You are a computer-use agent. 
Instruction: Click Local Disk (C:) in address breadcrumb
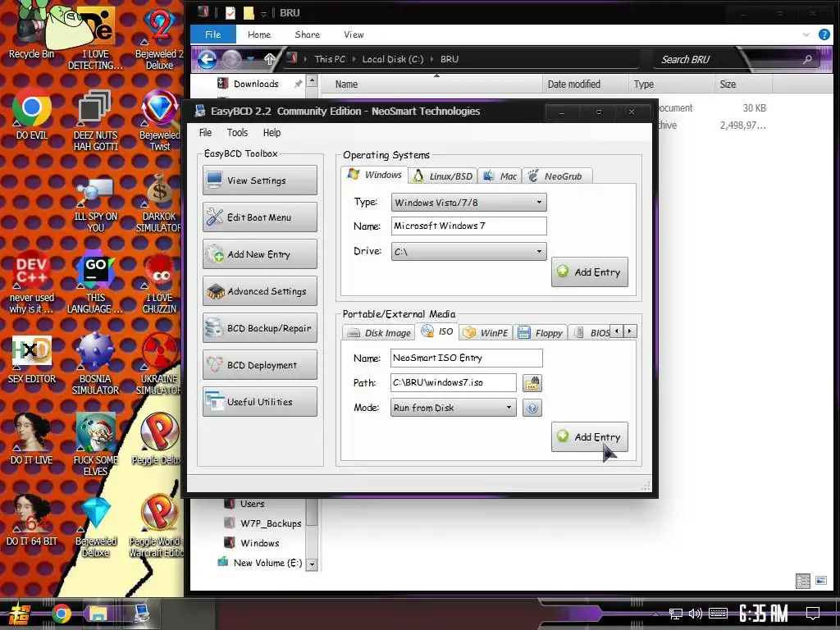tap(393, 59)
